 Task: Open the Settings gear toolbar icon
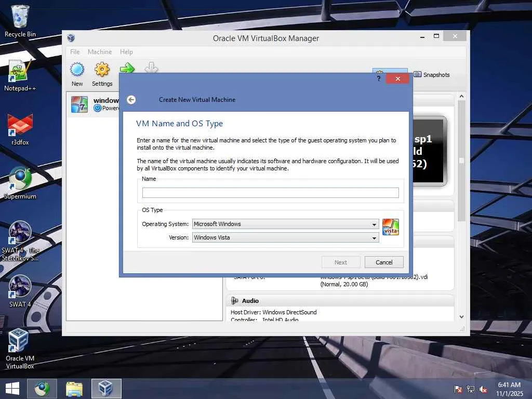click(102, 70)
